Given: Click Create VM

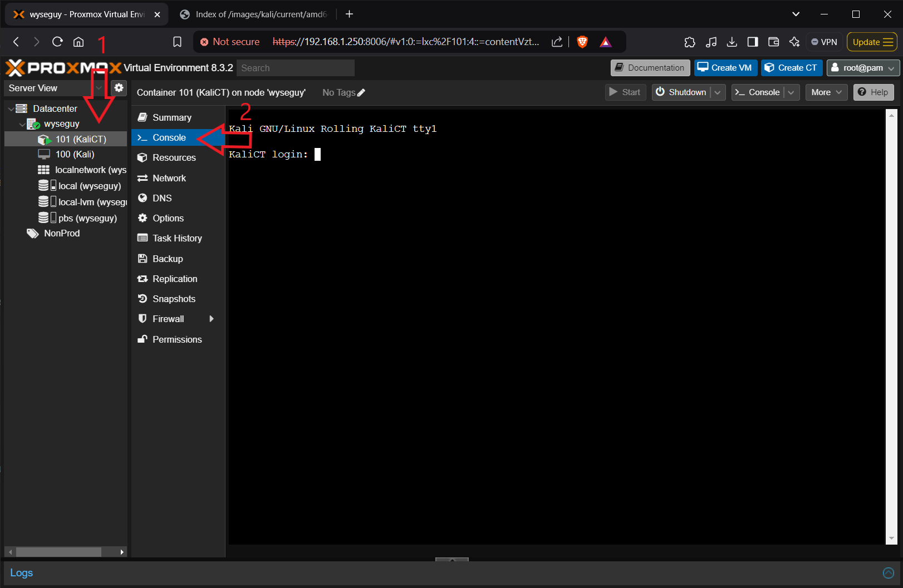Looking at the screenshot, I should coord(725,68).
